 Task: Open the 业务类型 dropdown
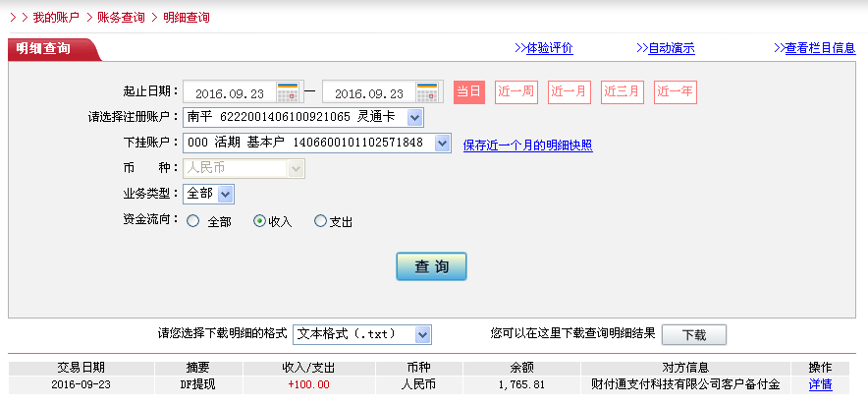[x=226, y=194]
